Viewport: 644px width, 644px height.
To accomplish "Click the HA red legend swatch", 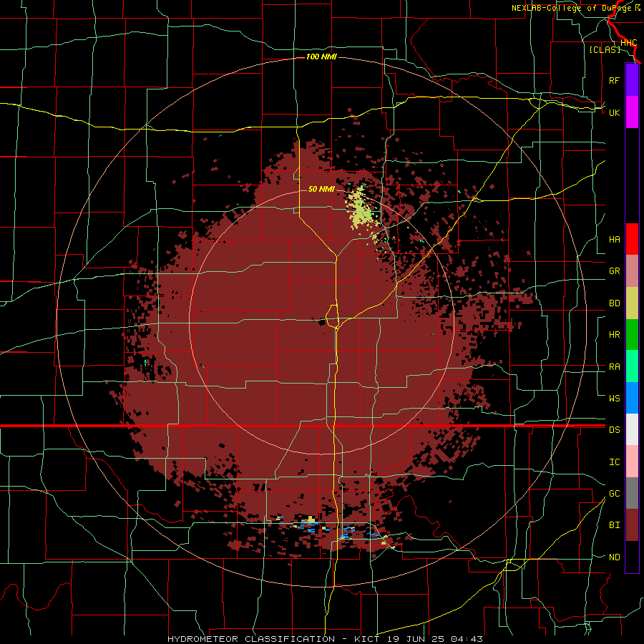I will click(632, 239).
